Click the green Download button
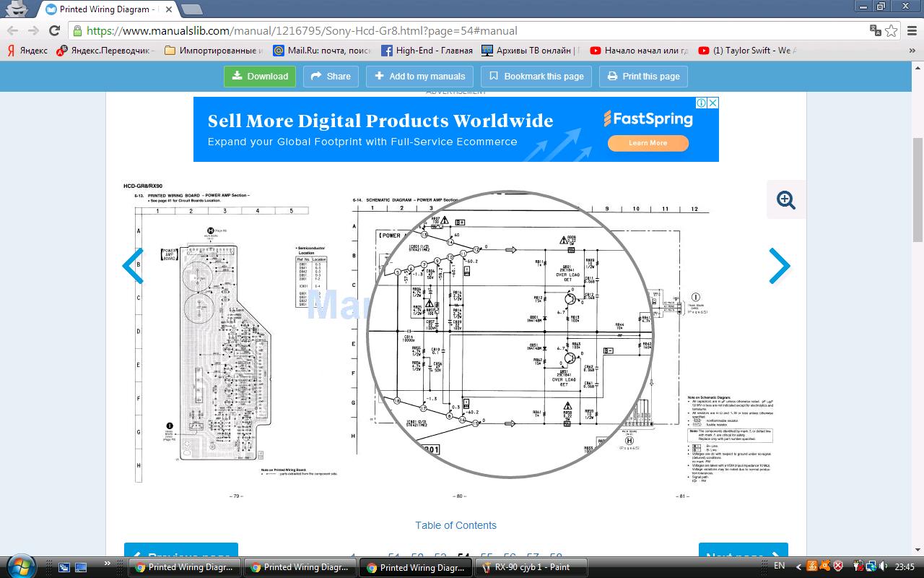924x578 pixels. click(x=260, y=76)
